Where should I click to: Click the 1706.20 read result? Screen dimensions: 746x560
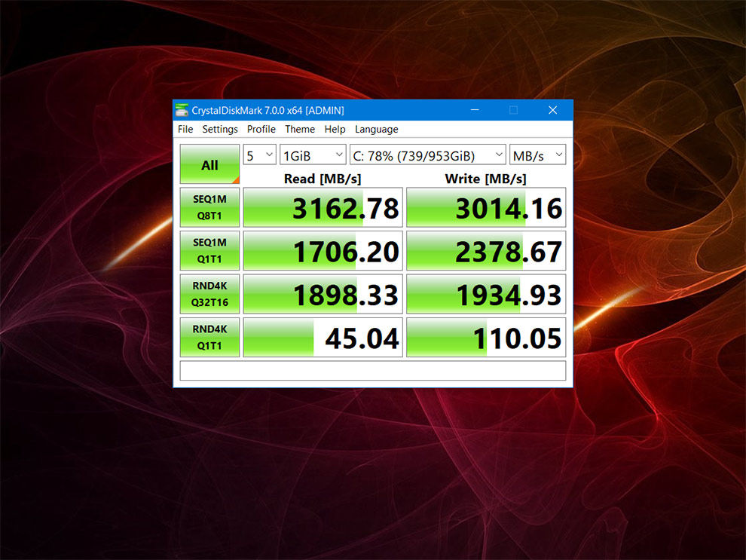pos(323,251)
